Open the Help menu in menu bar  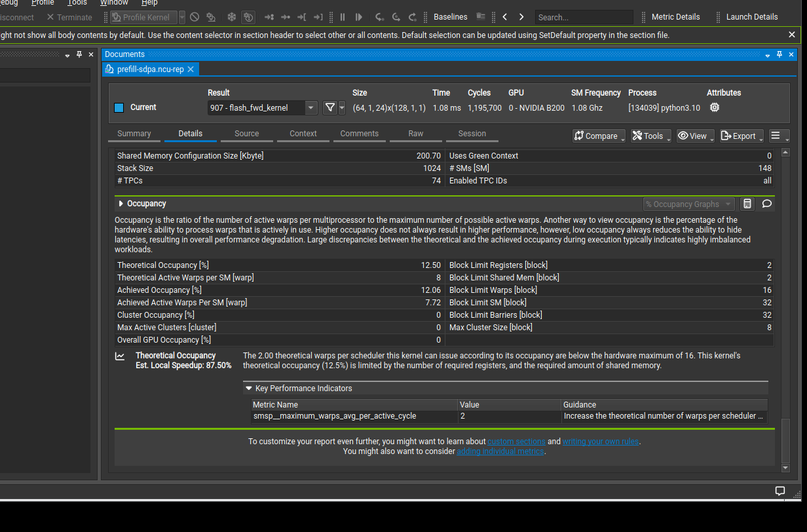pos(149,3)
